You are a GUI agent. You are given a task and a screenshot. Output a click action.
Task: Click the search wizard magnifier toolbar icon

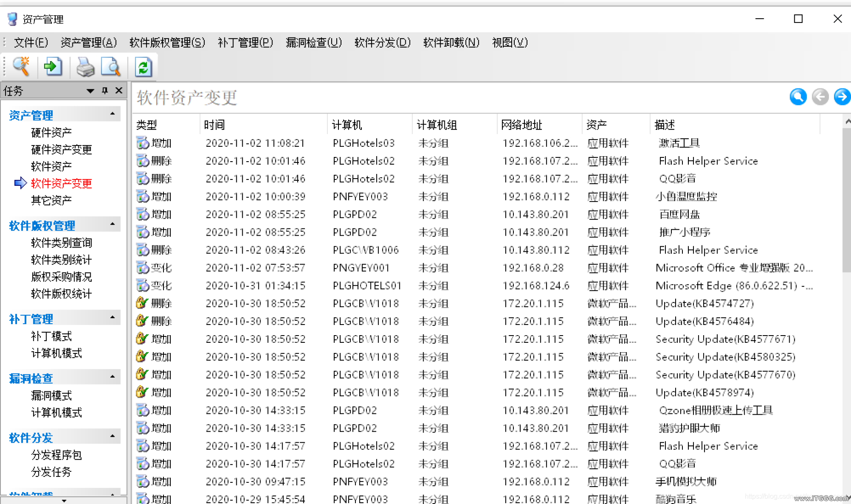pyautogui.click(x=21, y=67)
